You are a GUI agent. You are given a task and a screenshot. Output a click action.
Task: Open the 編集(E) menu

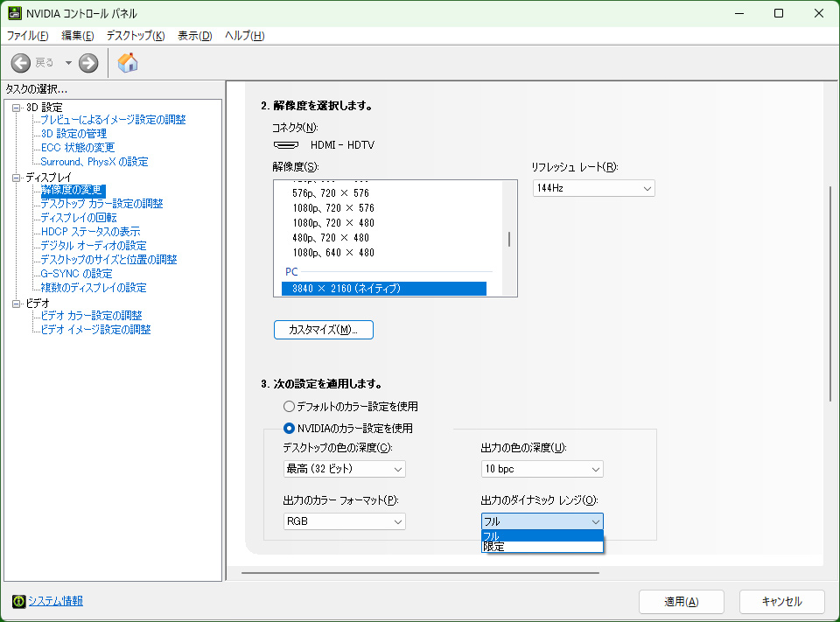tap(78, 36)
